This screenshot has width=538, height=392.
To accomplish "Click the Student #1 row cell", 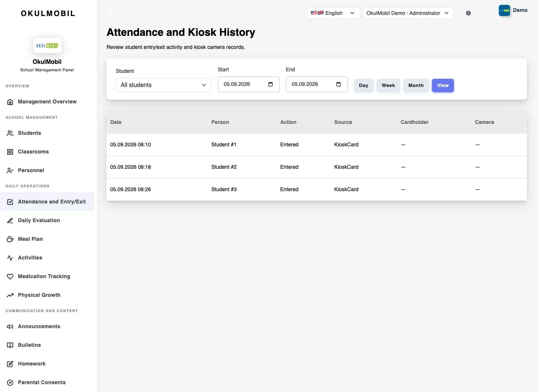I will [224, 144].
